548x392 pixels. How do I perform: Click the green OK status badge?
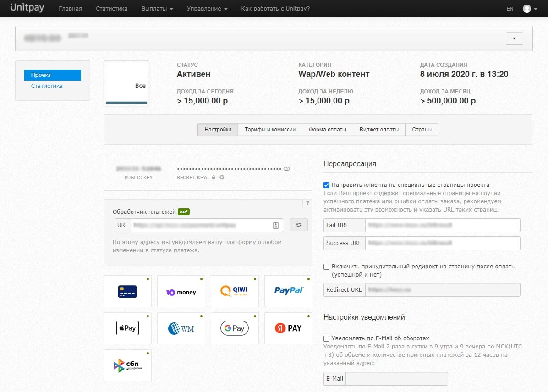point(183,212)
